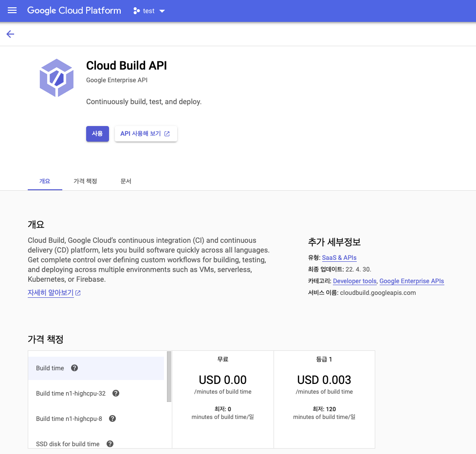Go back with the left arrow
476x454 pixels.
10,34
